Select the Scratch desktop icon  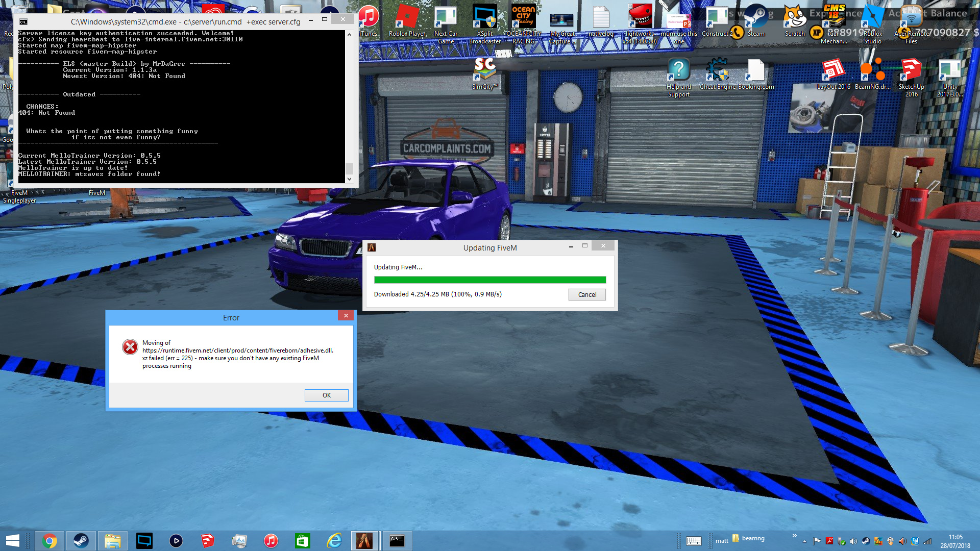coord(795,21)
